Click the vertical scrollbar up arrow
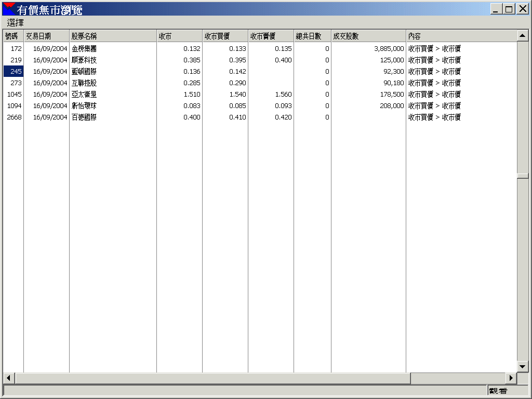Viewport: 532px width, 399px height. [x=523, y=36]
